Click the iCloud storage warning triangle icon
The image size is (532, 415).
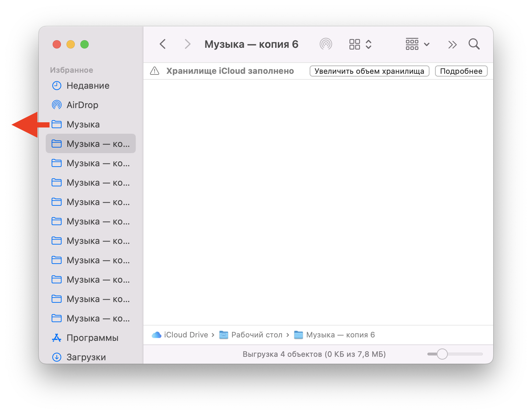click(x=154, y=71)
